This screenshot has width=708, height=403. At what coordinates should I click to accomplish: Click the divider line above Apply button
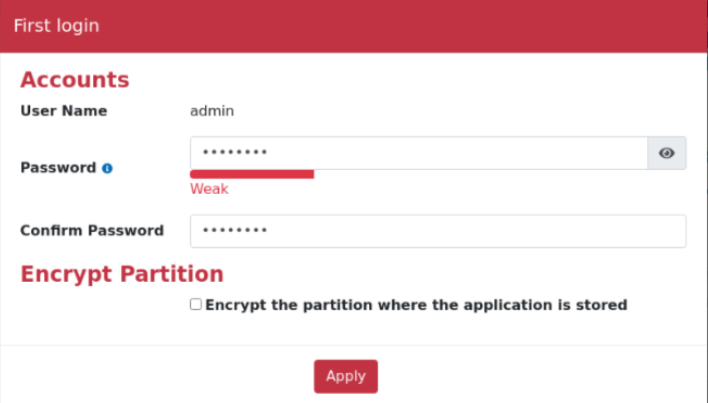point(354,346)
